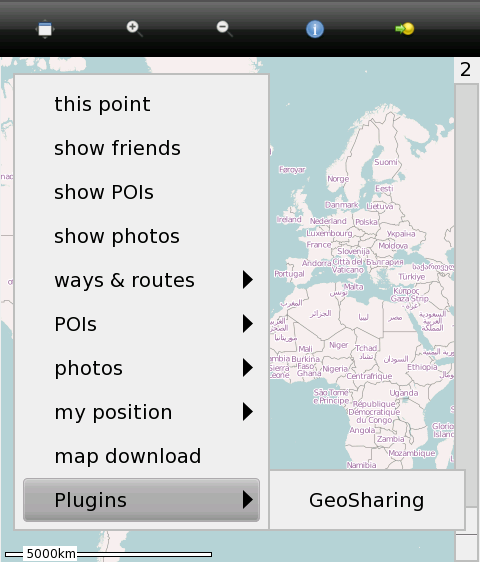
Task: Open the blue info icon
Action: [315, 29]
